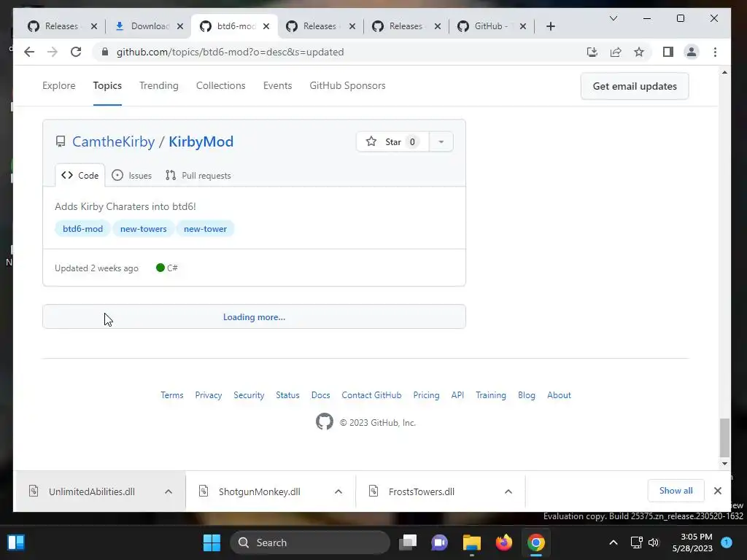
Task: Click the Get email updates button
Action: coord(635,86)
